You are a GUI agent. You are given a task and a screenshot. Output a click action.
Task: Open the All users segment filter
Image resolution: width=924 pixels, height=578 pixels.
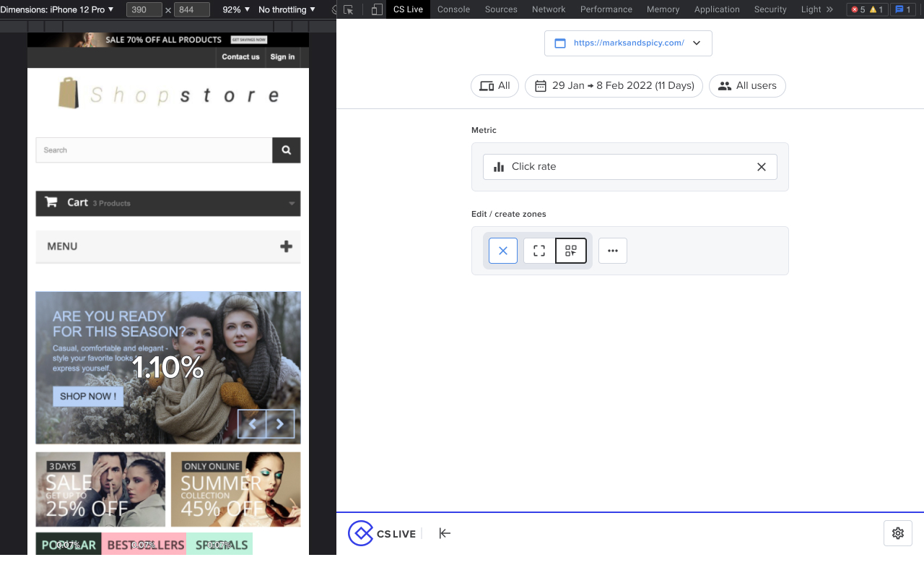[747, 86]
